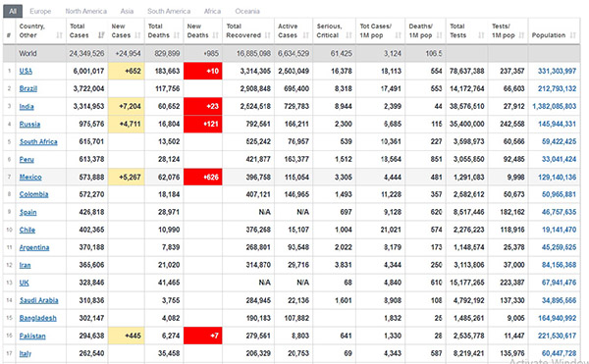Open Spain population link 46,757,635
Screen dimensions: 589x364
point(559,212)
